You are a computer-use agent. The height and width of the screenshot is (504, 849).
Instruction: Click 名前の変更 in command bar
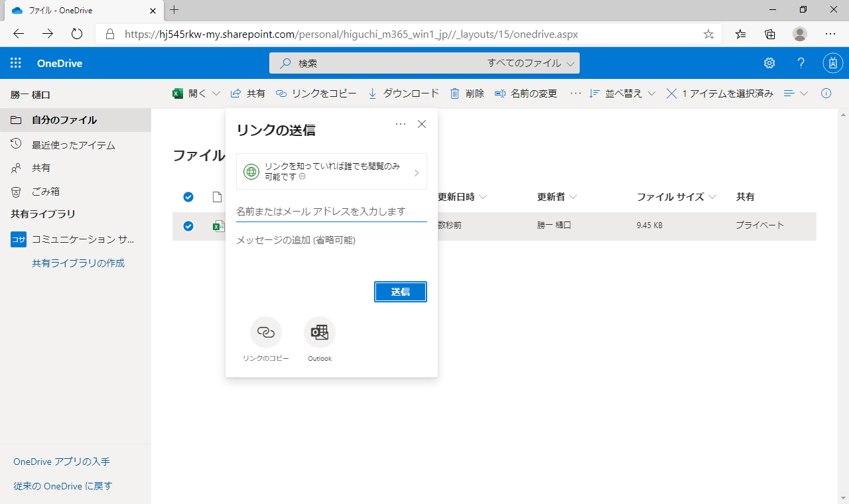tap(526, 94)
